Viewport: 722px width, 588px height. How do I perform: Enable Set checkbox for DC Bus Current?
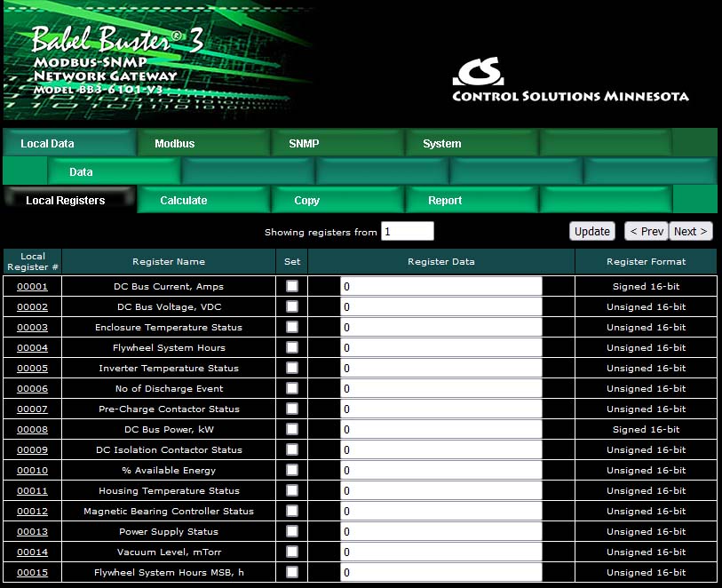pos(292,286)
